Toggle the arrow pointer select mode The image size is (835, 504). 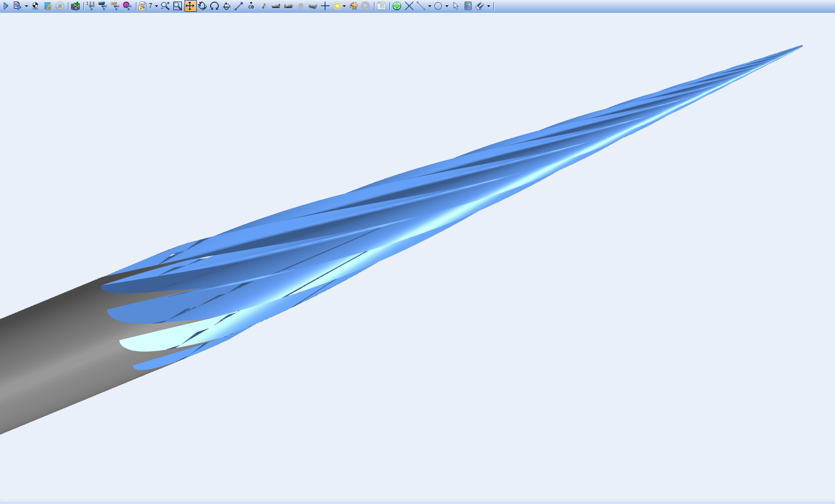click(456, 6)
